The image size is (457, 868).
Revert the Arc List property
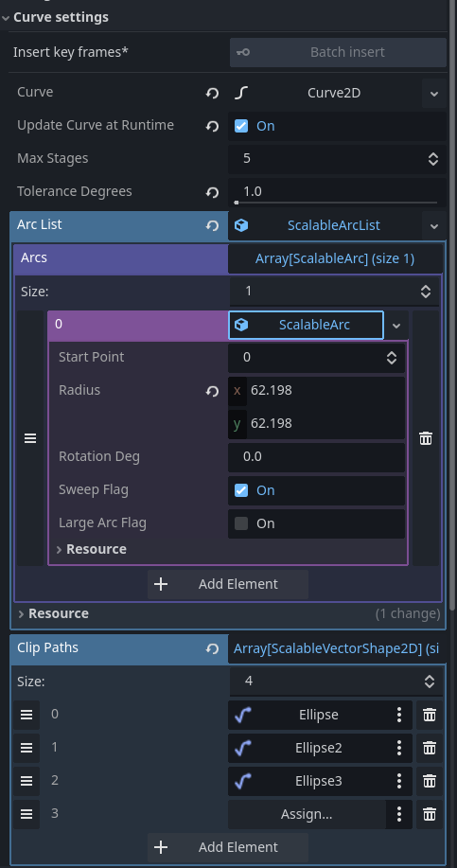(x=213, y=226)
